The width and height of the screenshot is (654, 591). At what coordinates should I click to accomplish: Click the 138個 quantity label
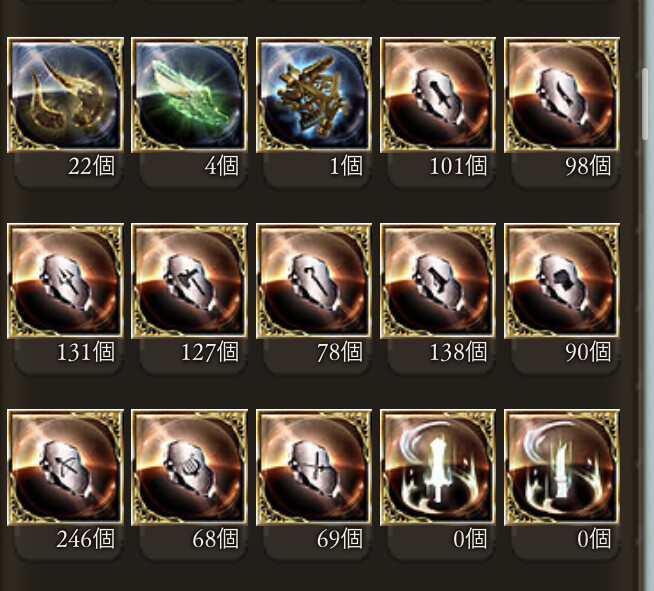tap(458, 352)
